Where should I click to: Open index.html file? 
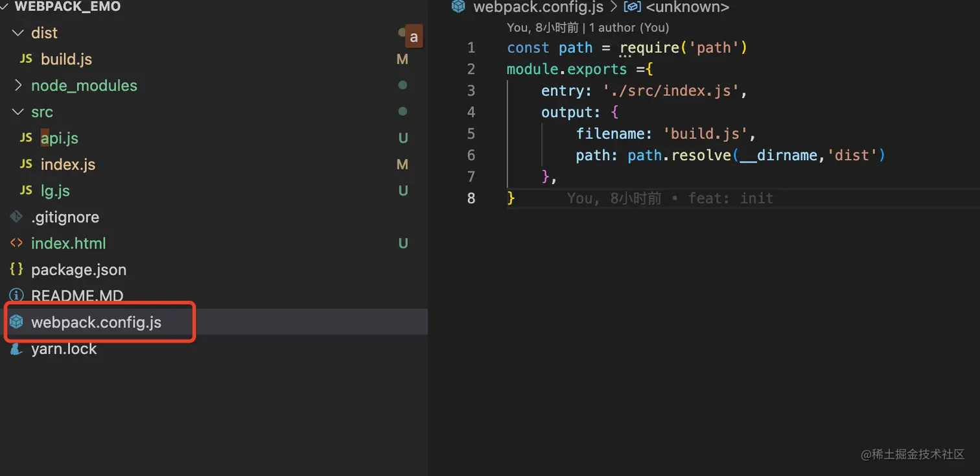68,243
